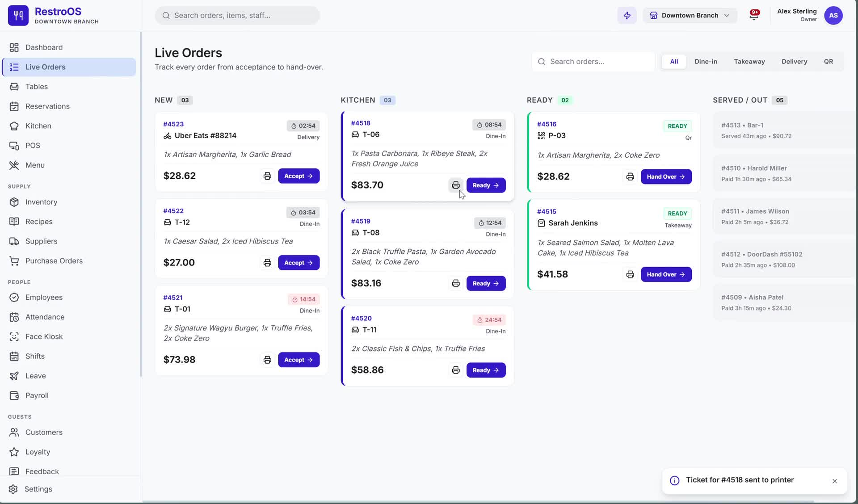This screenshot has height=504, width=858.
Task: Open Loyalty under Guests
Action: pos(69,452)
